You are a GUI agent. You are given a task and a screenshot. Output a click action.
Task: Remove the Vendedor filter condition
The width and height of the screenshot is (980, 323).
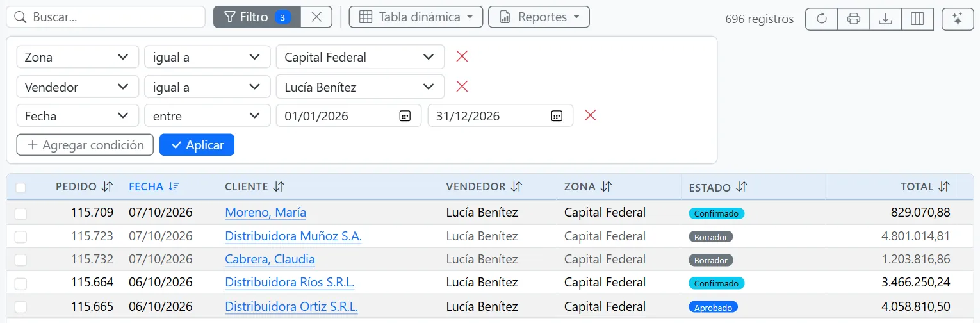coord(462,87)
